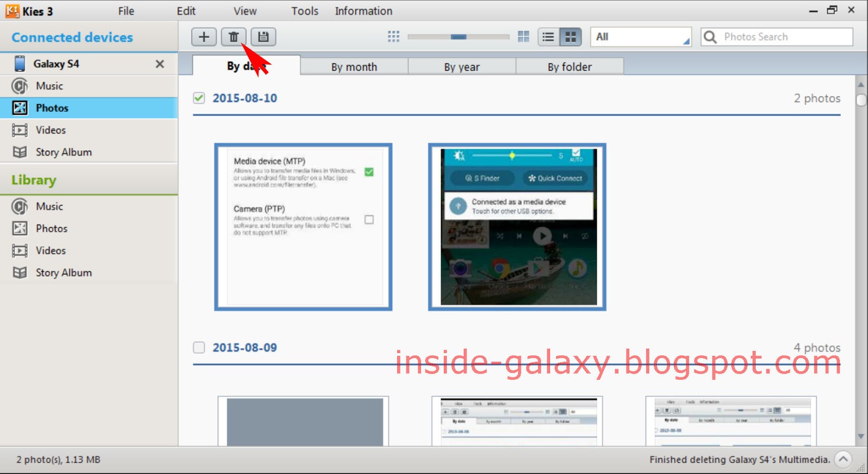This screenshot has height=474, width=868.
Task: Click the Kies 3 logo icon
Action: coord(12,11)
